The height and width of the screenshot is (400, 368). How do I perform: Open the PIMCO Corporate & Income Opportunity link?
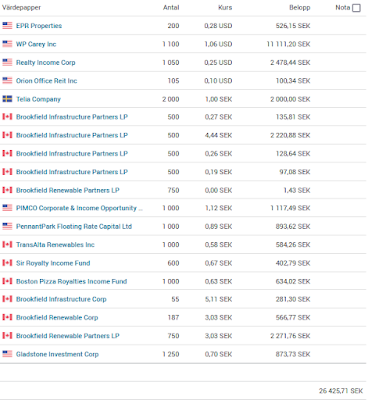click(79, 208)
